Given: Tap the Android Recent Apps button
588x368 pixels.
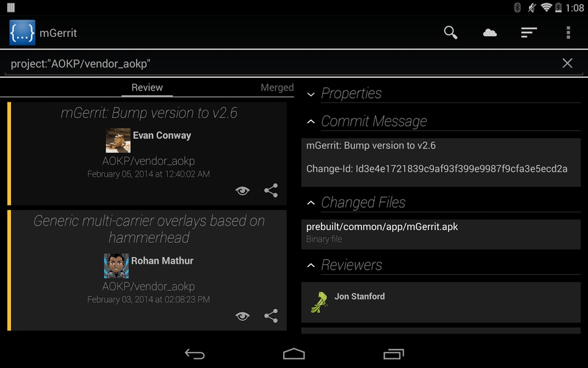Looking at the screenshot, I should (x=393, y=354).
